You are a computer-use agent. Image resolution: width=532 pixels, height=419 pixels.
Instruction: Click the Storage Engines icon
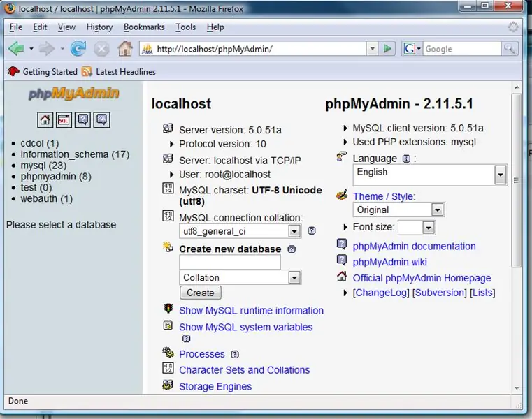coord(168,385)
